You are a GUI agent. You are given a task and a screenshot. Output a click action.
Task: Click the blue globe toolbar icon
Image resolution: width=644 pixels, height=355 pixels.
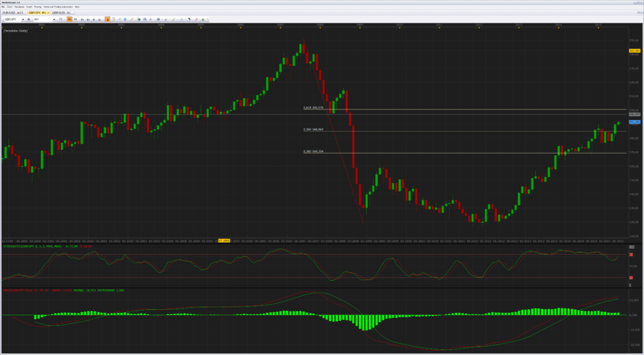pos(125,20)
